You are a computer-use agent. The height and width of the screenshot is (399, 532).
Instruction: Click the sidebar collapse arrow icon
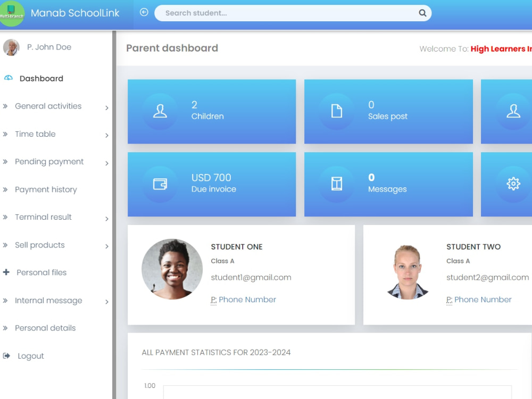coord(144,13)
